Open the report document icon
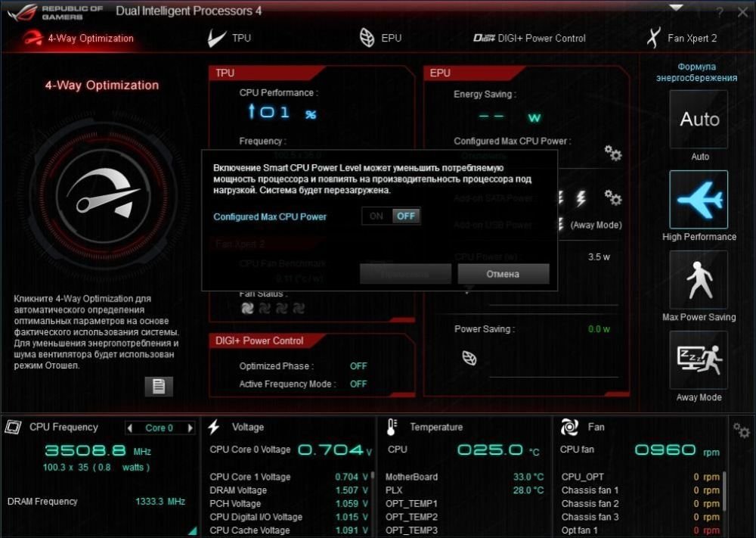This screenshot has width=756, height=538. pyautogui.click(x=159, y=386)
